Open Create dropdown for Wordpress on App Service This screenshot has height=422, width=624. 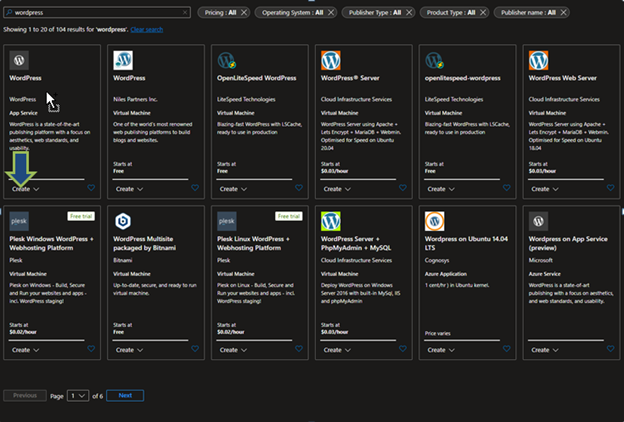pos(545,350)
